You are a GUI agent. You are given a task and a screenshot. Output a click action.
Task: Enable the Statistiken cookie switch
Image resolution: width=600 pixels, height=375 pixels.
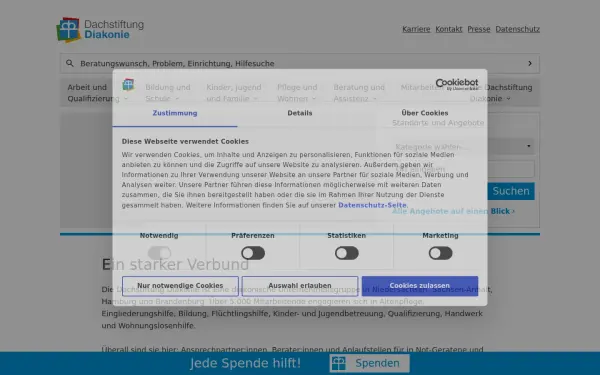pyautogui.click(x=347, y=253)
